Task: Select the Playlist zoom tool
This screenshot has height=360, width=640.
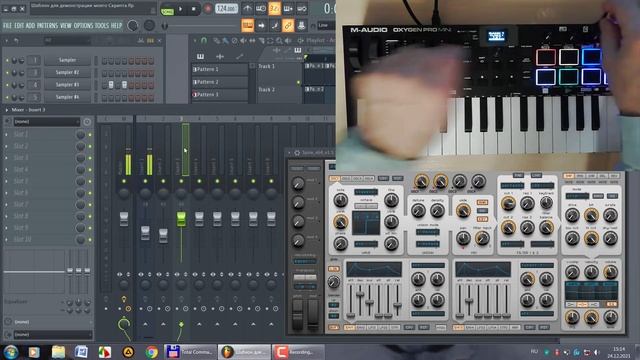Action: (x=279, y=40)
